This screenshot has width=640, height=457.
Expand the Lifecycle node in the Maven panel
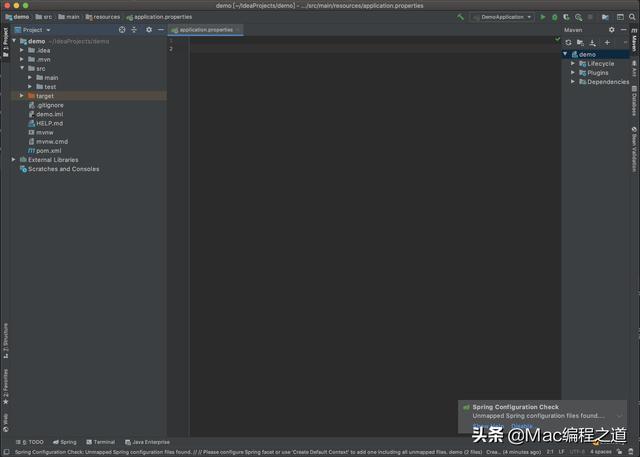point(573,63)
